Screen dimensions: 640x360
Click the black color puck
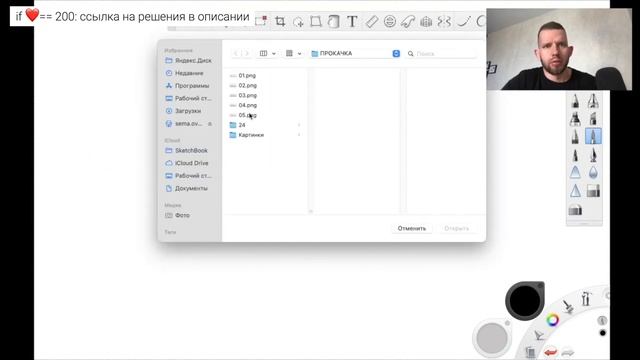(524, 301)
